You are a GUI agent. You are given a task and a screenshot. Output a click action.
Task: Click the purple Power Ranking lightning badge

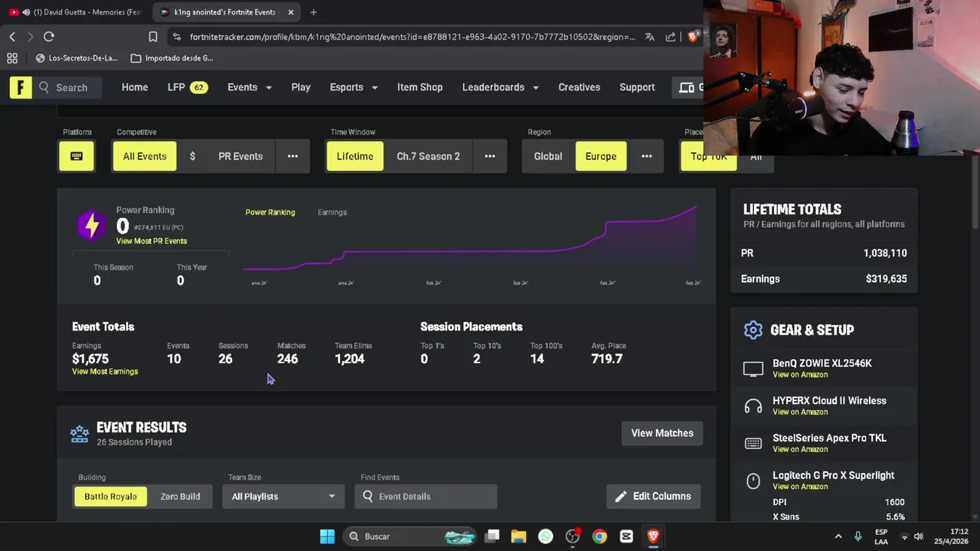pos(92,225)
